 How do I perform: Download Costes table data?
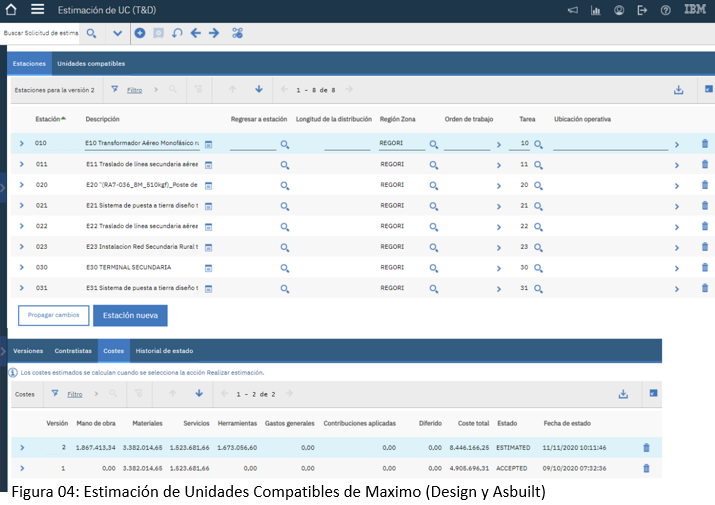click(623, 394)
